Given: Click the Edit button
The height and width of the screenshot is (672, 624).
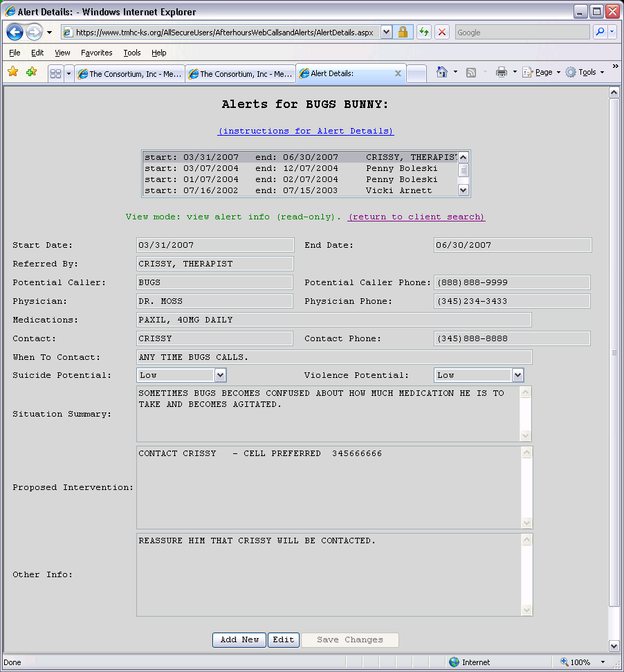Looking at the screenshot, I should tap(284, 640).
